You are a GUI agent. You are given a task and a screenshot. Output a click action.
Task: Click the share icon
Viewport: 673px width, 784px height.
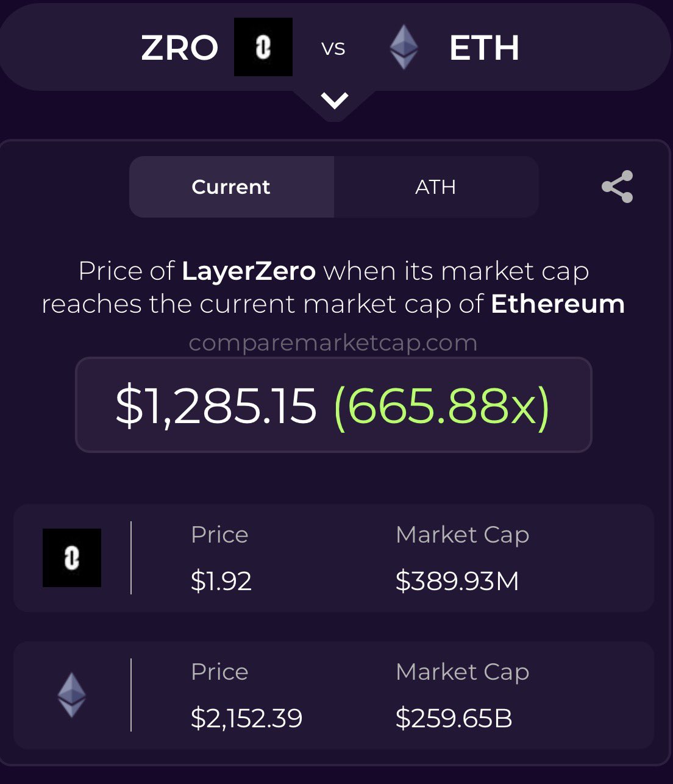pos(617,187)
